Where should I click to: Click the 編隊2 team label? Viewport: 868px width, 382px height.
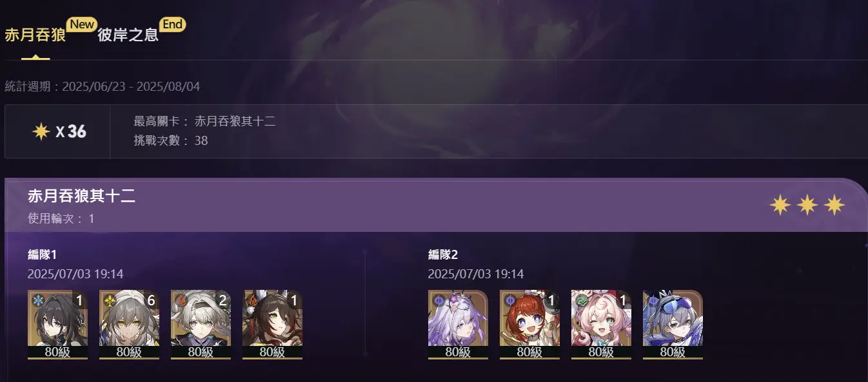tap(443, 254)
